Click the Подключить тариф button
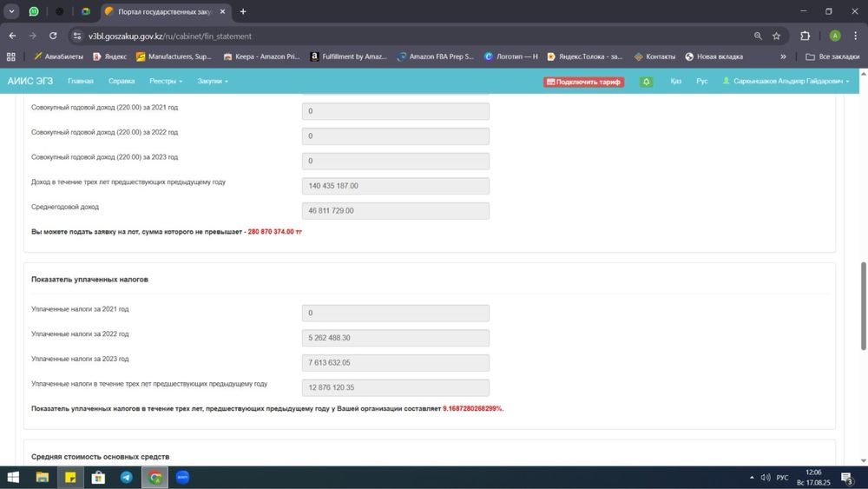 [x=583, y=82]
